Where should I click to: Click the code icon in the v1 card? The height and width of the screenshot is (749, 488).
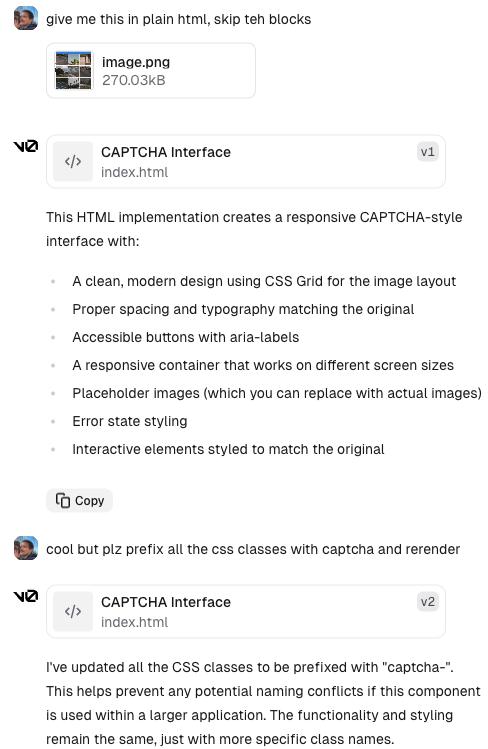click(73, 161)
